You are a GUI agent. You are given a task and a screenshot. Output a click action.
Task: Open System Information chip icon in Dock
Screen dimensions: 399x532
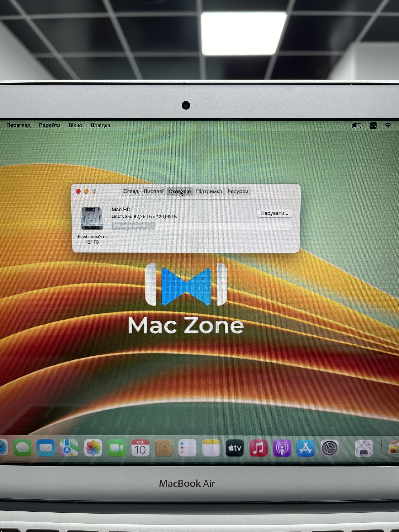click(364, 448)
